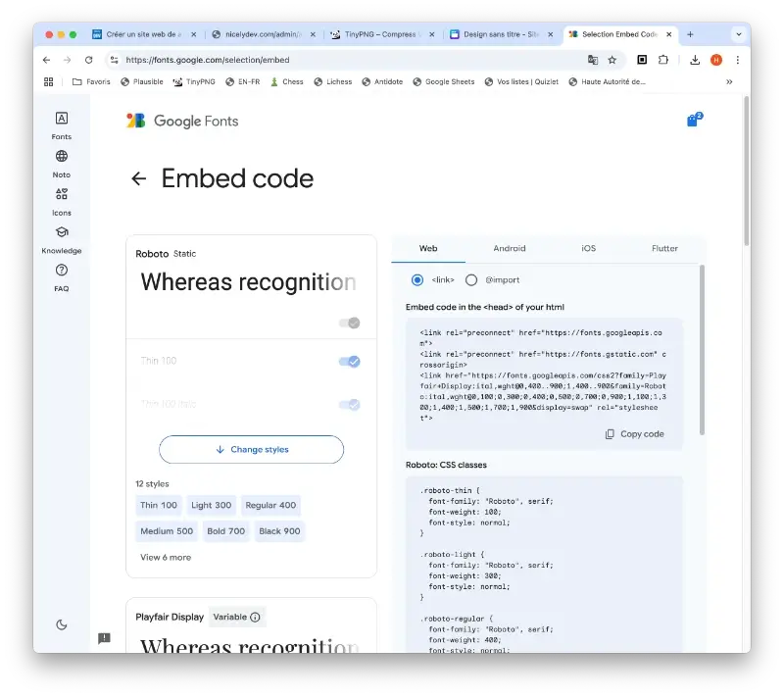Open the Google Sheets bookmark
784x697 pixels.
[x=444, y=82]
